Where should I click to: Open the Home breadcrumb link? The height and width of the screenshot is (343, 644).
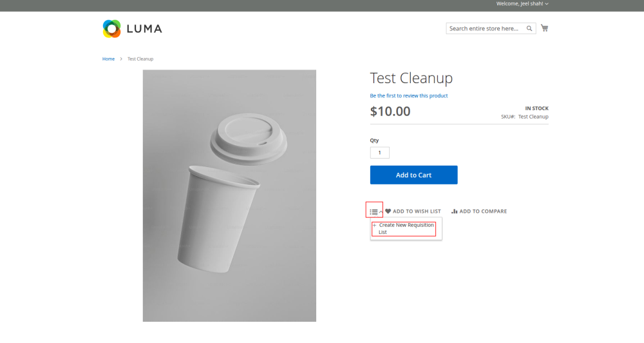click(x=108, y=59)
